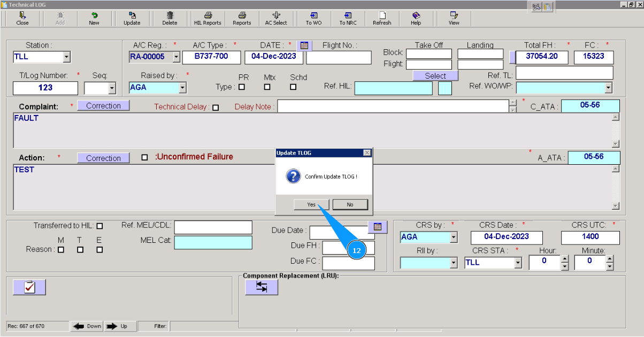Click the Delay Note input field
Screen dimensions: 644x337
click(x=393, y=106)
